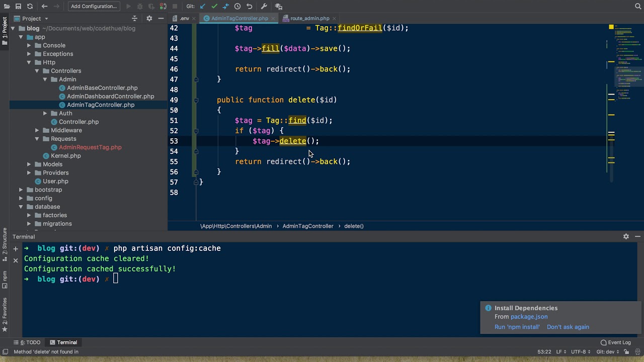Close the AdminTagController.php tab
Screen dimensions: 644x362
(x=273, y=19)
